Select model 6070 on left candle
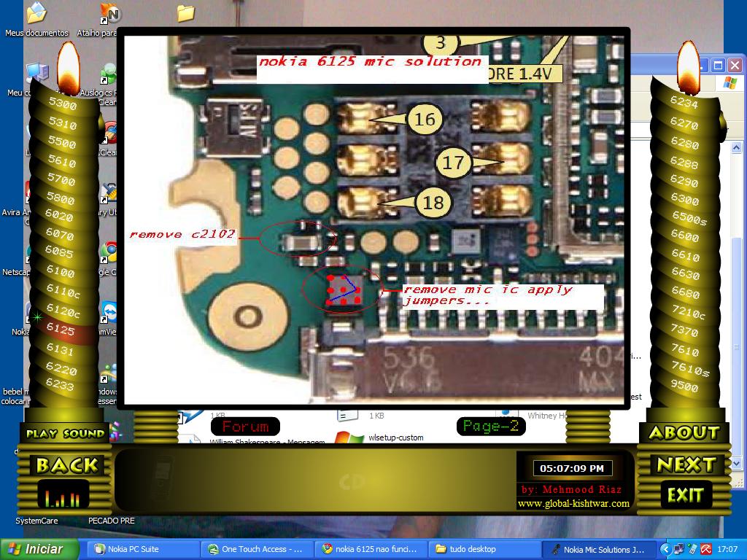747x560 pixels. pos(60,234)
